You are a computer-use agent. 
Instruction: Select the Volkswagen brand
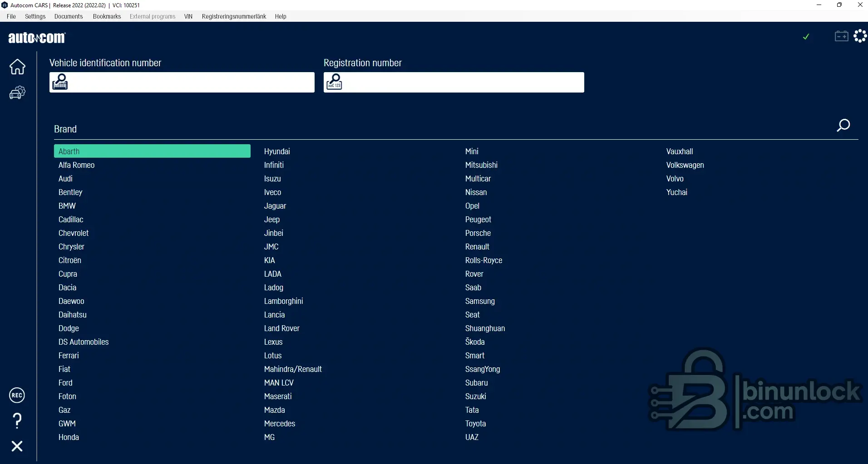(x=685, y=165)
